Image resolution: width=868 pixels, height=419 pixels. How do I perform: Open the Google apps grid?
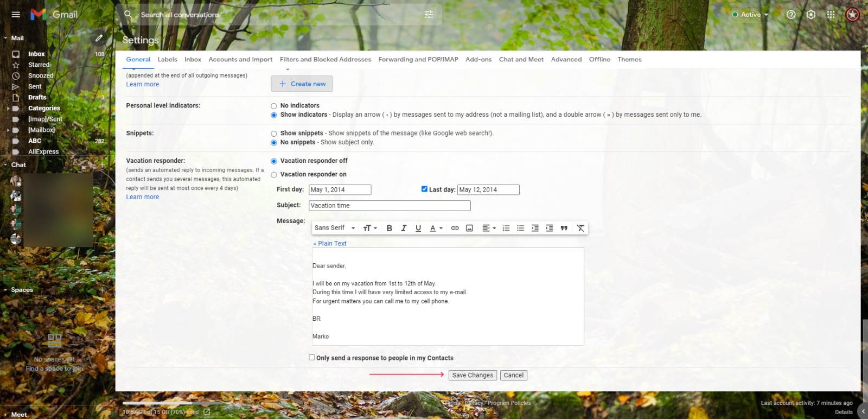click(x=831, y=15)
